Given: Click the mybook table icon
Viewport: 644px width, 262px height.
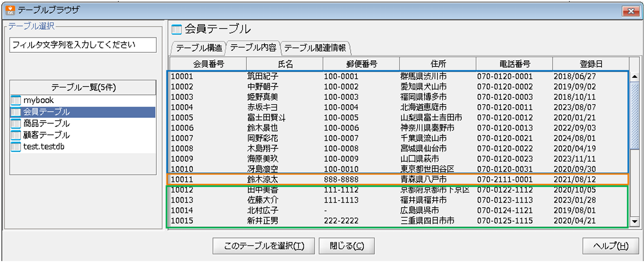Looking at the screenshot, I should tap(16, 100).
